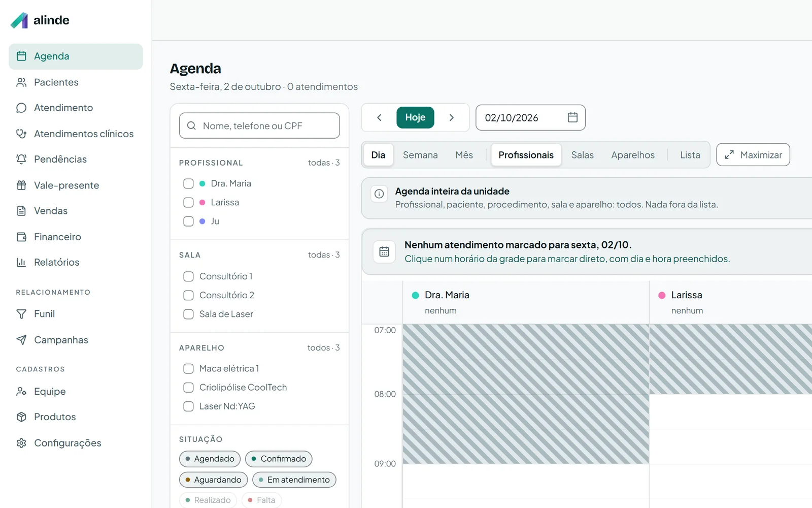Click the alinde logo
812x508 pixels.
click(40, 20)
